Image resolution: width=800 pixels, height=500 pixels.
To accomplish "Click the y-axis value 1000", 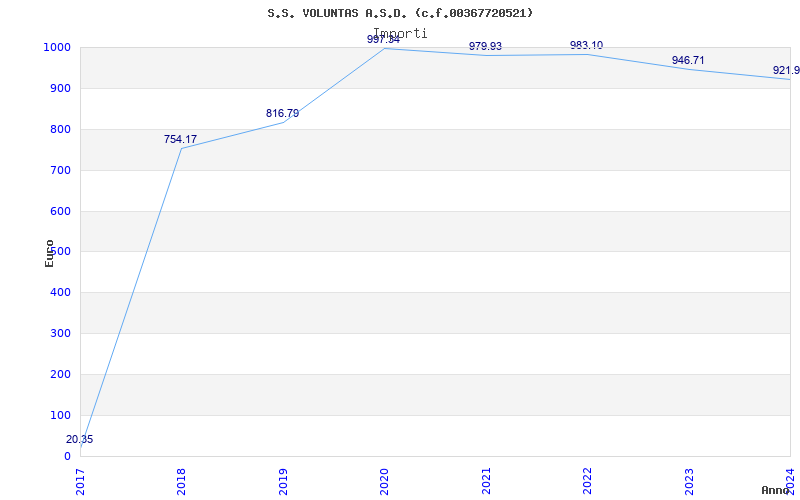I will tap(57, 47).
